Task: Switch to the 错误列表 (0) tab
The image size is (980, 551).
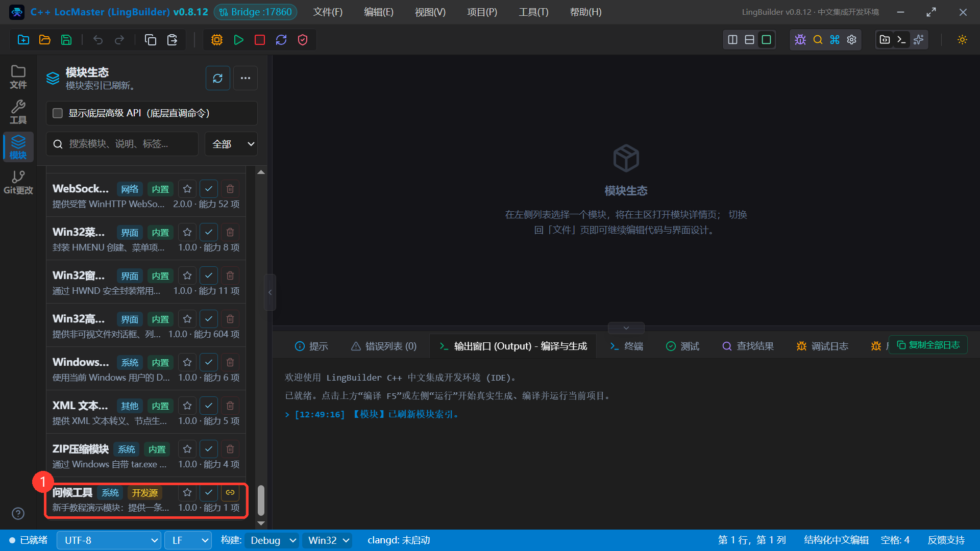Action: click(x=384, y=346)
